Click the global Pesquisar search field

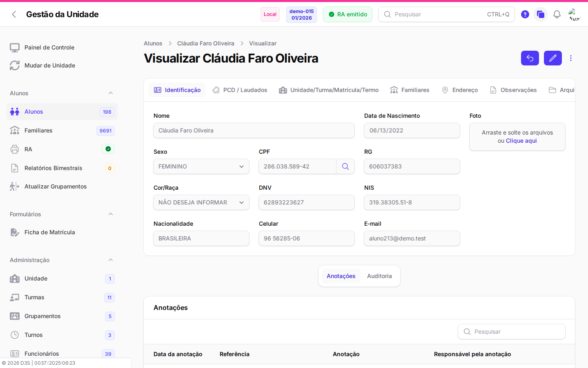tap(446, 14)
